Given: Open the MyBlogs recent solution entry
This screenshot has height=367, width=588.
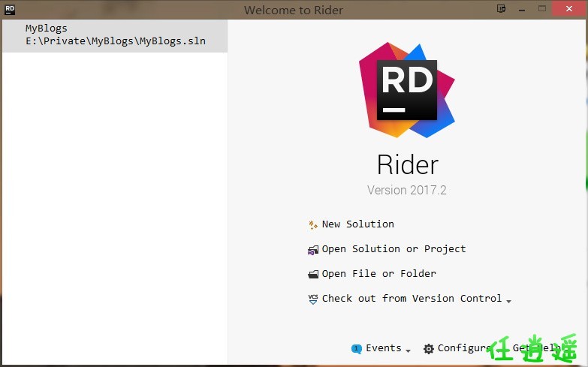Looking at the screenshot, I should tap(115, 35).
